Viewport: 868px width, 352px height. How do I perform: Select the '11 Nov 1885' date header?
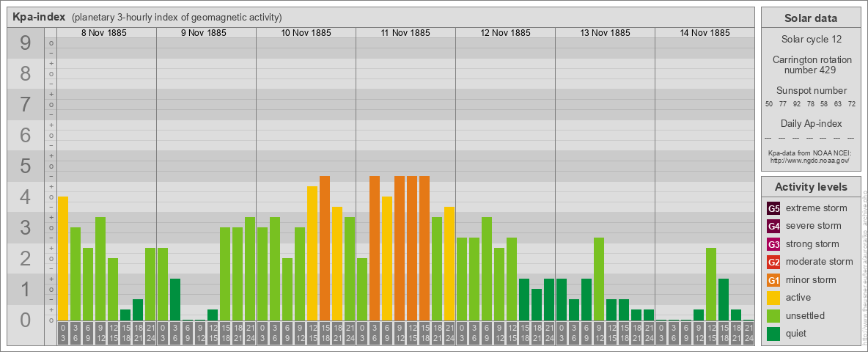tap(405, 33)
